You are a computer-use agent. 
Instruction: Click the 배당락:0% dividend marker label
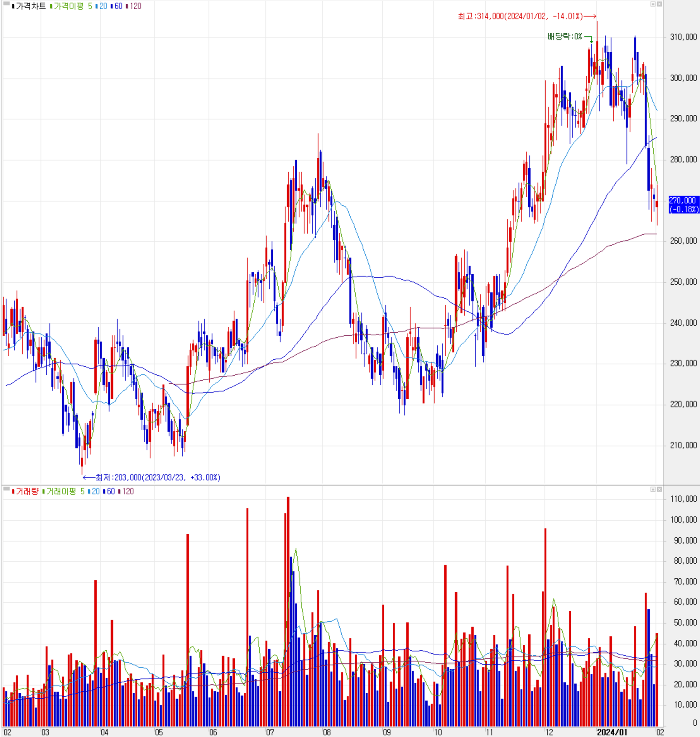click(564, 37)
